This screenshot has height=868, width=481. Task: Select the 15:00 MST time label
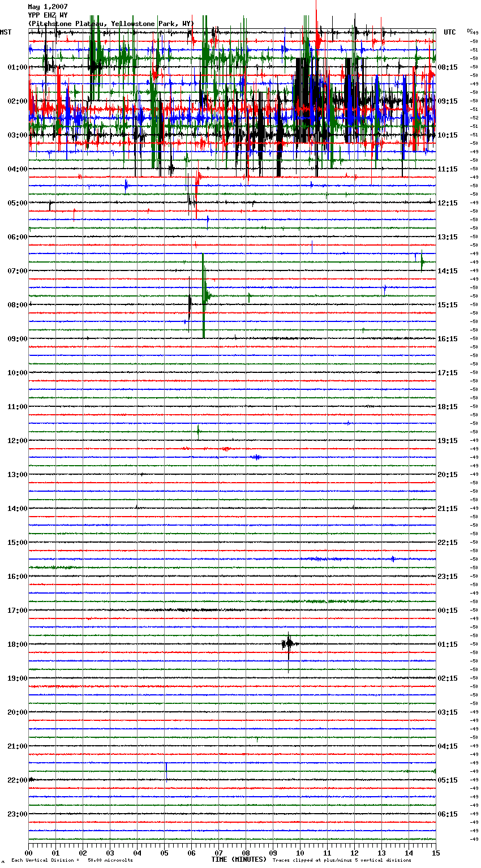click(18, 543)
